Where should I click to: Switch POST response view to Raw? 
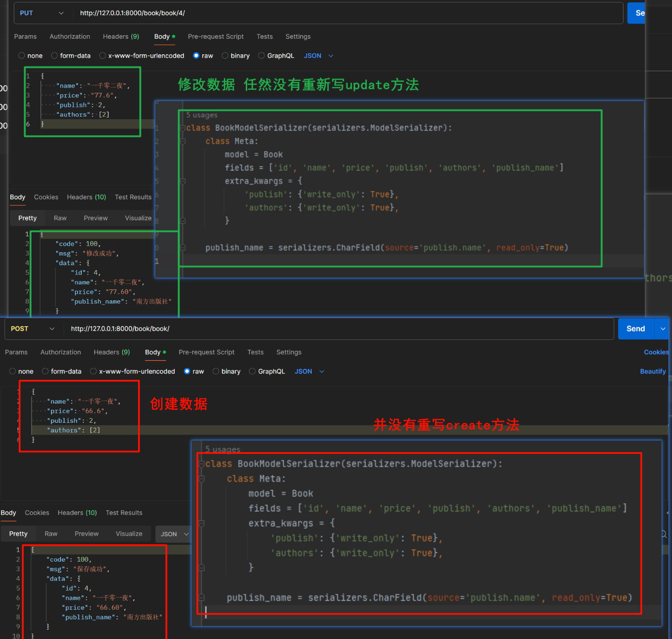[x=51, y=534]
